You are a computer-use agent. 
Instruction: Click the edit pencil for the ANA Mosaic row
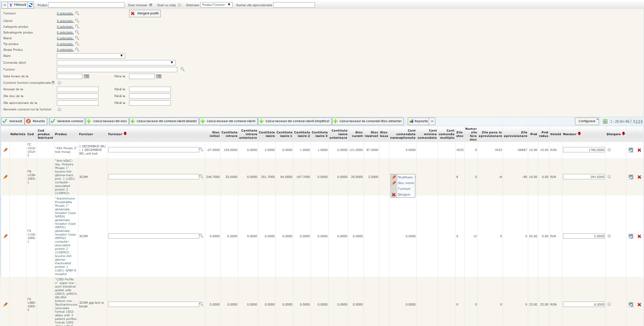[x=5, y=150]
